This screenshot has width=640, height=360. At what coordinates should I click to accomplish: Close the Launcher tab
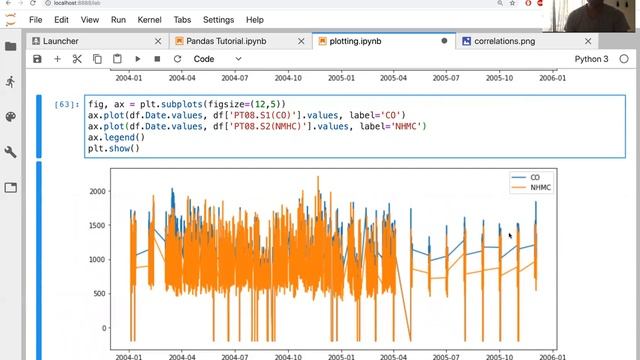point(158,41)
